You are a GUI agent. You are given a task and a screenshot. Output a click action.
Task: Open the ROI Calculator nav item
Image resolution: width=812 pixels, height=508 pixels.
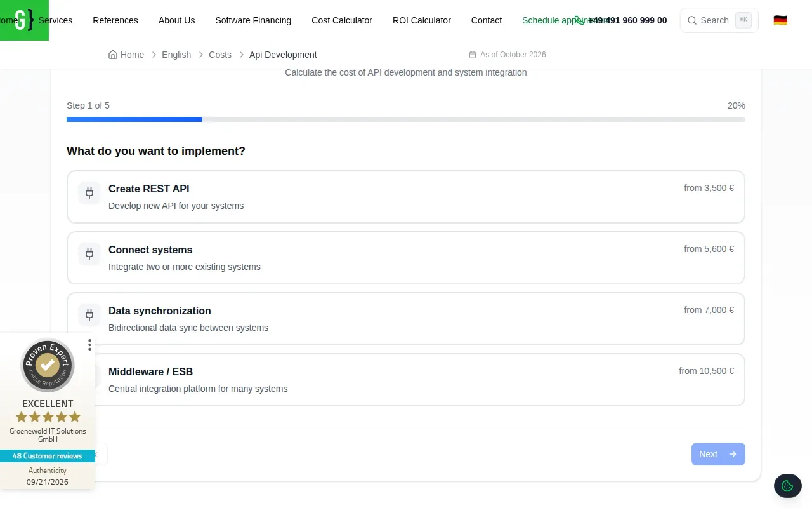[422, 20]
